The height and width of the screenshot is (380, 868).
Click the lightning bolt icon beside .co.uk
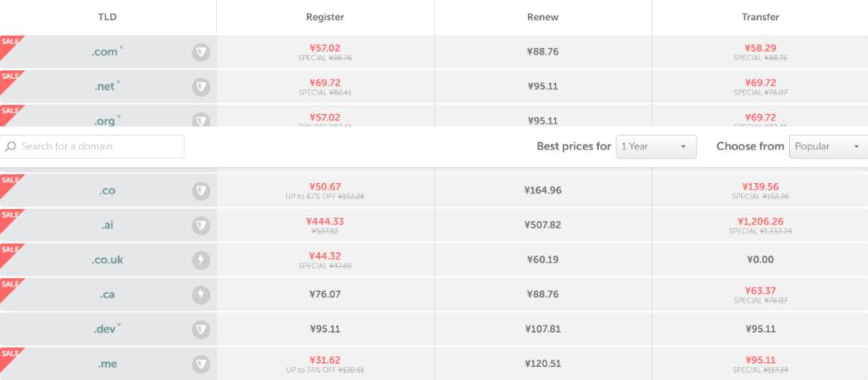[x=201, y=260]
